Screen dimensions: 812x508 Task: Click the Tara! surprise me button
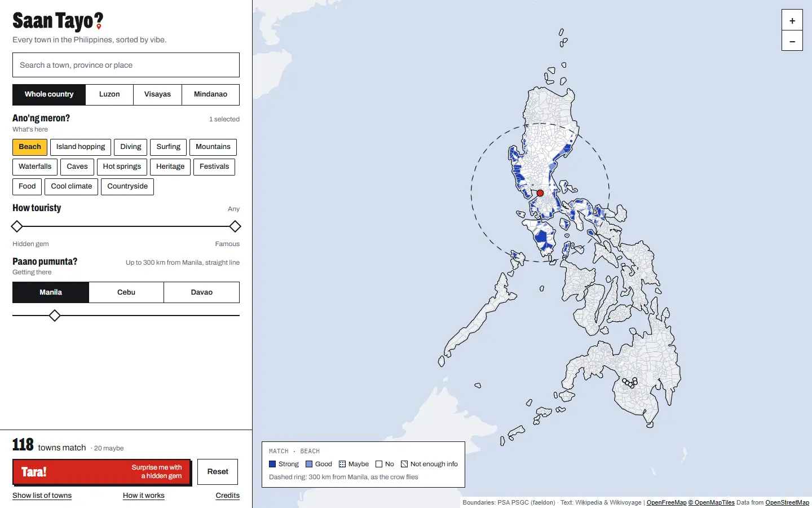(101, 472)
